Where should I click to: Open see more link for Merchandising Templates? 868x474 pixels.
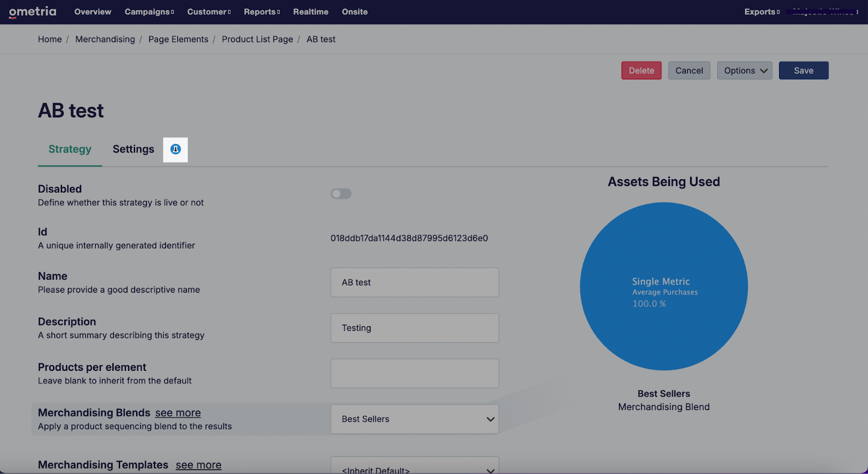199,465
